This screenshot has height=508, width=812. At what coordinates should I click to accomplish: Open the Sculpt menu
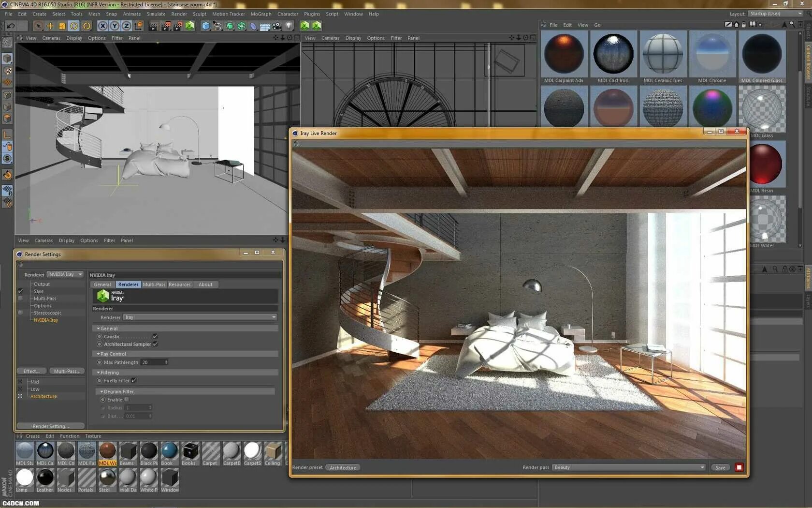200,14
